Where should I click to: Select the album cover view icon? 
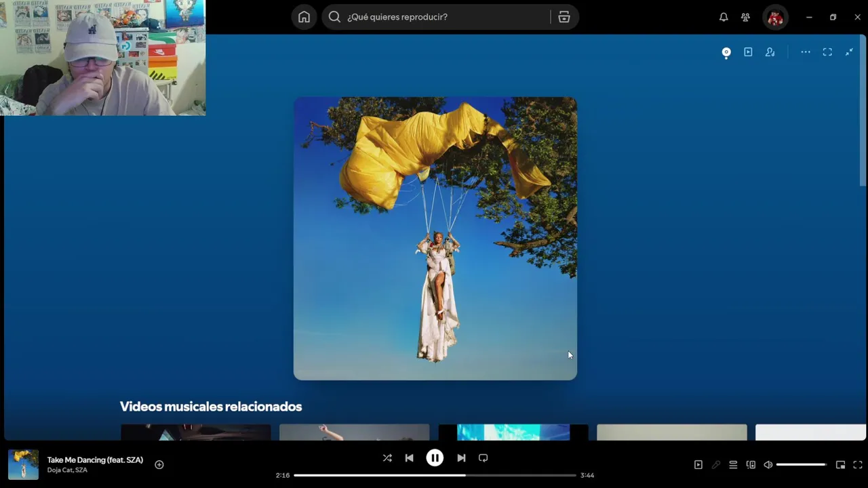[726, 52]
